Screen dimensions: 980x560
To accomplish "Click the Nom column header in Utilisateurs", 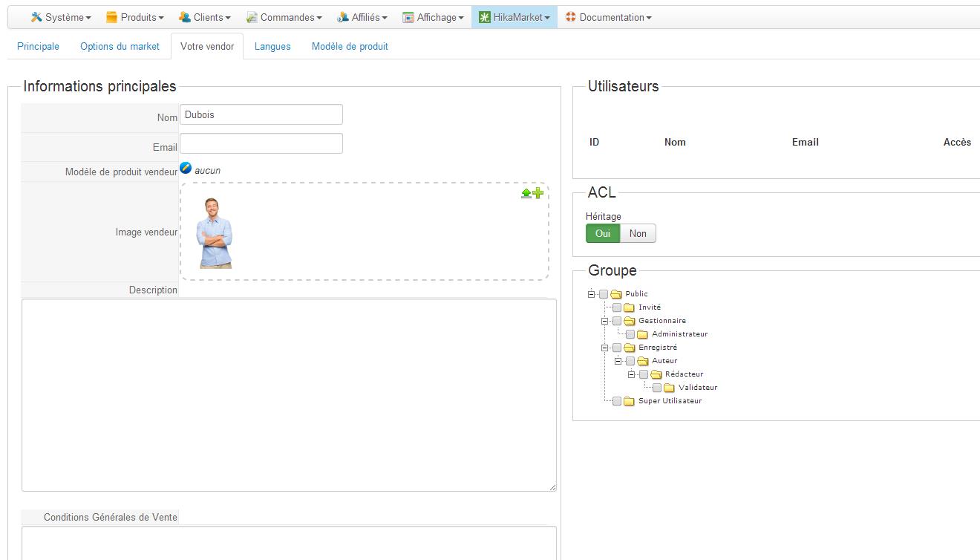I will [675, 142].
